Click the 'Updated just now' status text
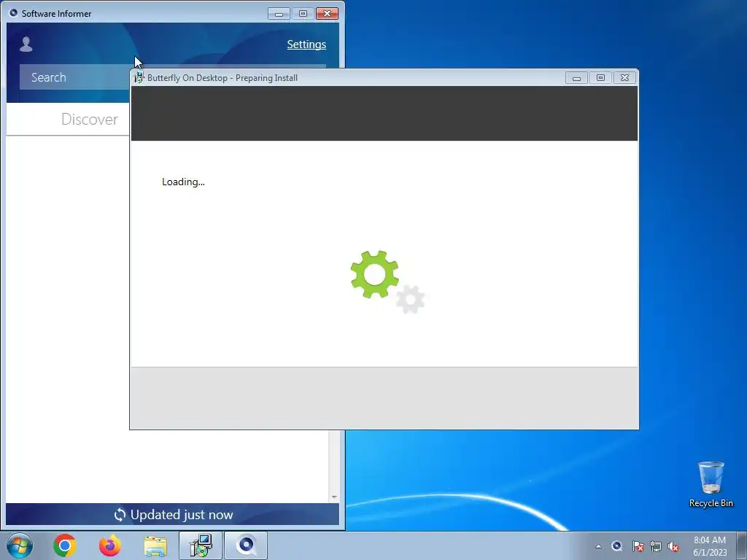Screen dimensions: 747x560 click(x=182, y=515)
